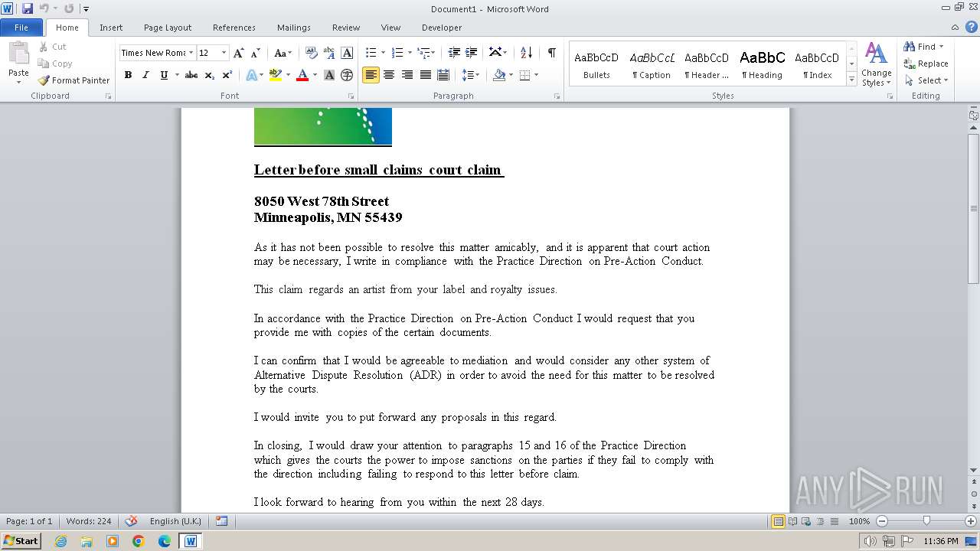
Task: Apply the Caption style
Action: tap(652, 64)
